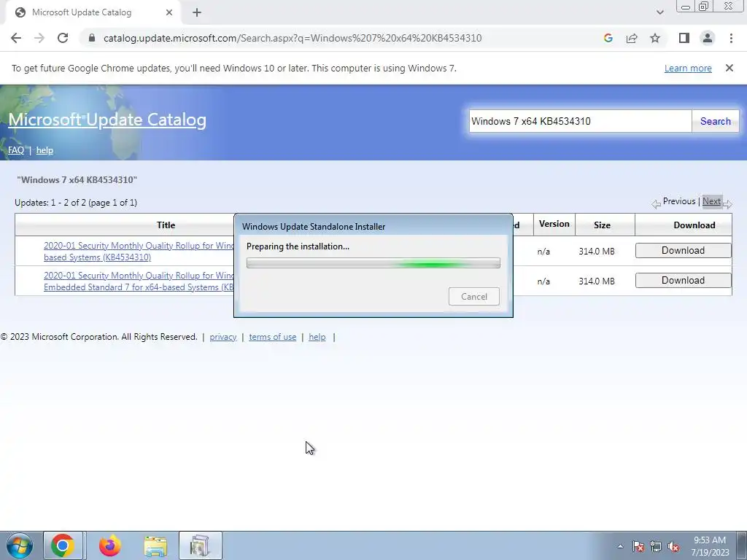Click the installer progress bar
This screenshot has height=560, width=747.
click(x=373, y=262)
